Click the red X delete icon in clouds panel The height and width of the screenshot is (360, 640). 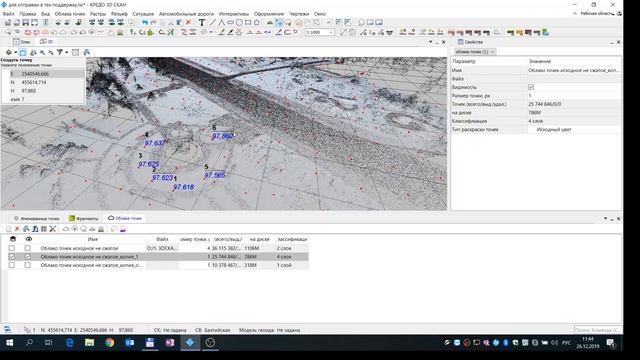click(x=17, y=229)
